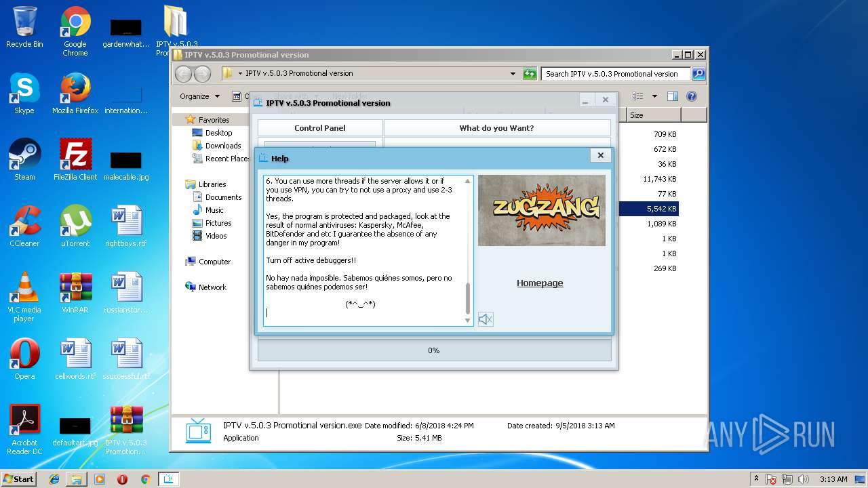Close the Help dialog
This screenshot has height=488, width=868.
pos(600,155)
